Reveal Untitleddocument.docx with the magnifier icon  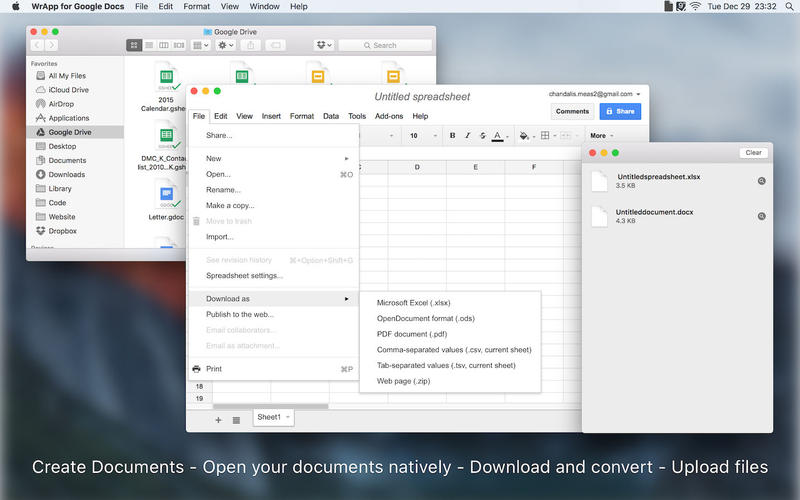click(761, 216)
